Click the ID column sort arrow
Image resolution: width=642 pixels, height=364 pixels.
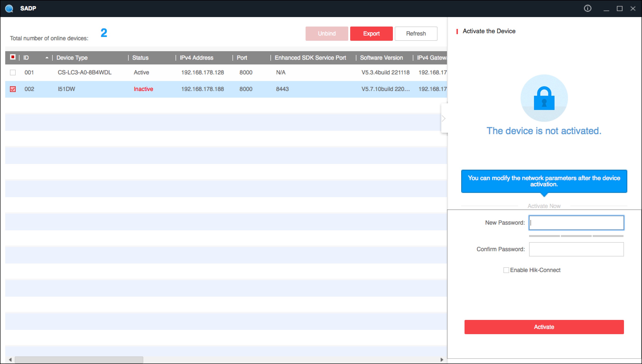47,58
